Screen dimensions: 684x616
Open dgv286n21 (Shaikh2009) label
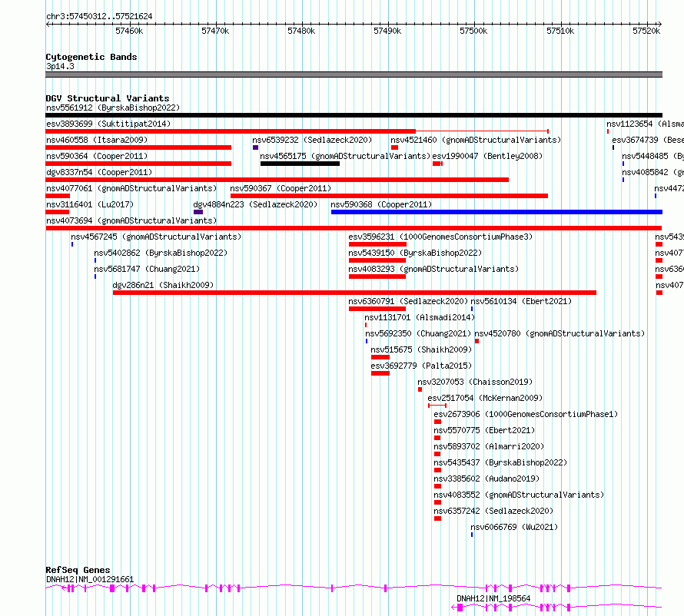click(163, 285)
